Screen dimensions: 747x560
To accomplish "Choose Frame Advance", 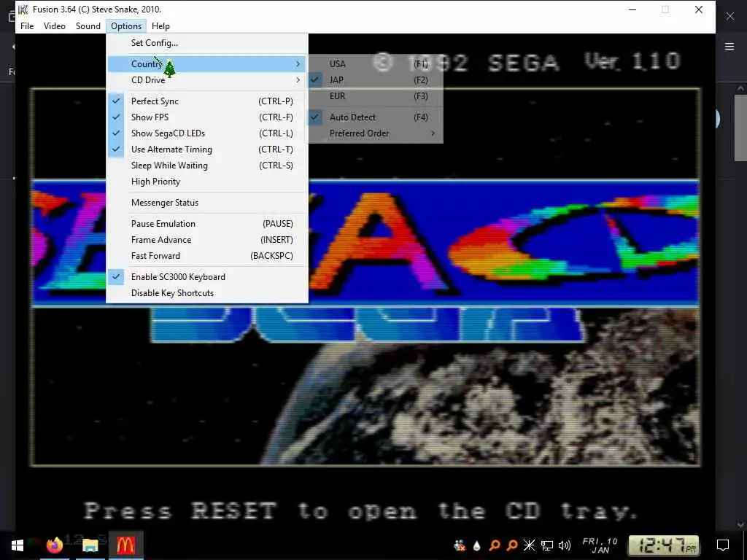I will [206, 240].
